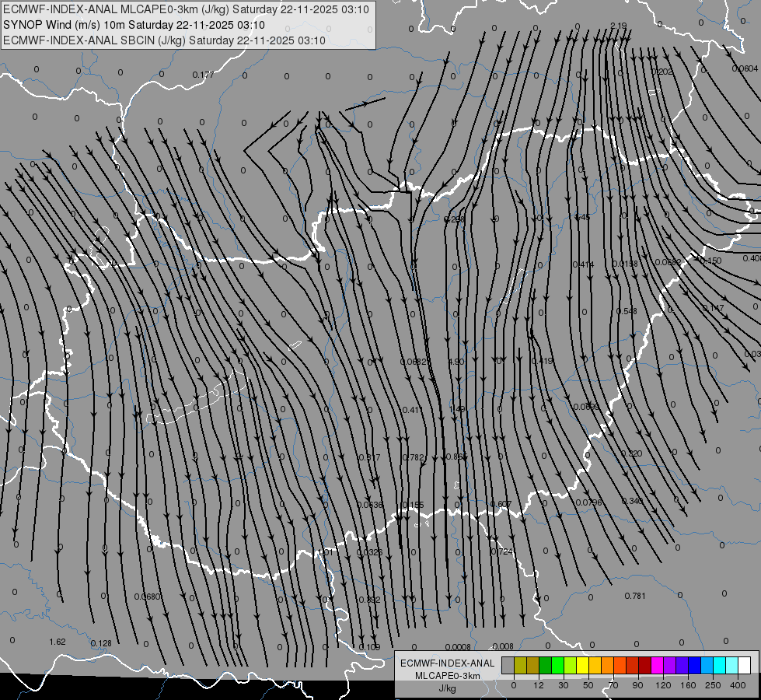Click the legend title MLCAPE0-3km
The image size is (761, 700).
[448, 676]
